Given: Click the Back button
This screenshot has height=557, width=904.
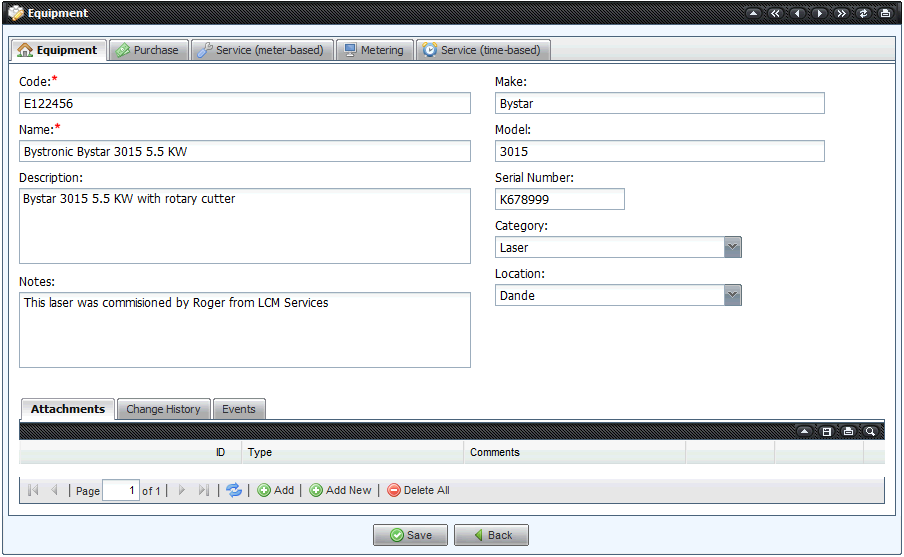Looking at the screenshot, I should point(491,535).
